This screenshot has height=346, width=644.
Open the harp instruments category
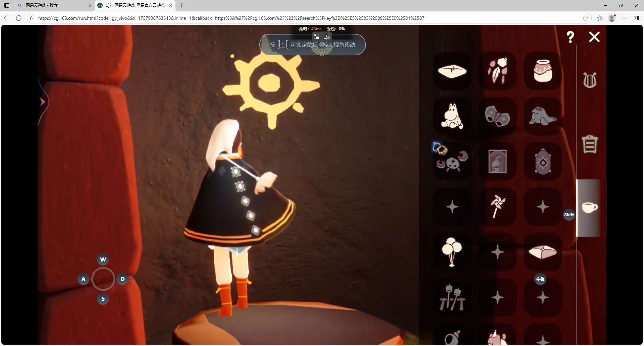[590, 80]
